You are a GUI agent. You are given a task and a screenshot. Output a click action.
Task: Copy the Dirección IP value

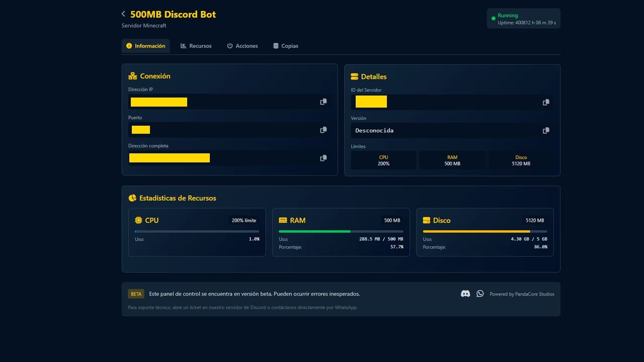click(x=324, y=102)
